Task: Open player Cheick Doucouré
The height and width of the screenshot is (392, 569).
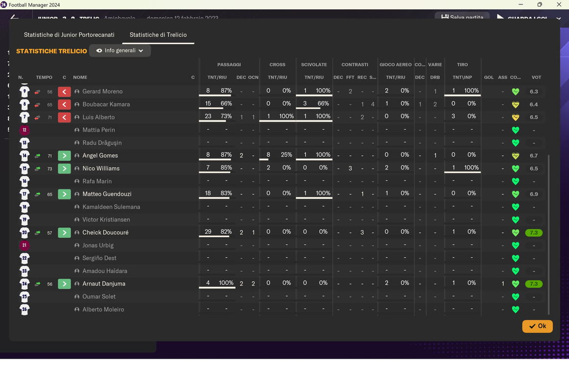Action: 105,233
